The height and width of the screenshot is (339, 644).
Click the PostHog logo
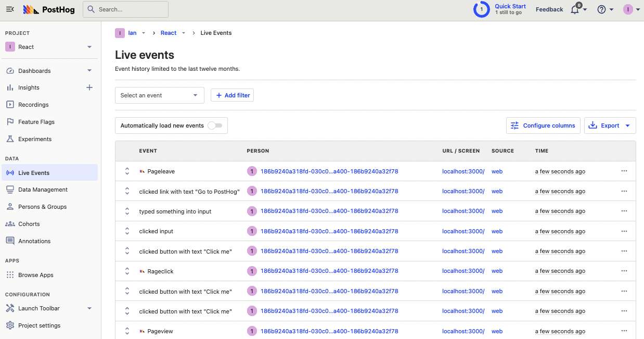[49, 9]
